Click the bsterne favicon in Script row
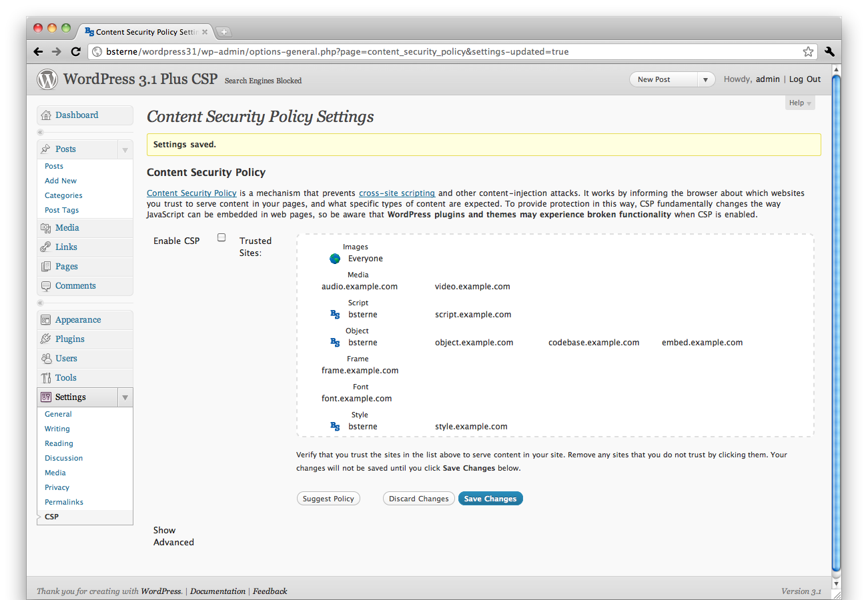 tap(335, 315)
